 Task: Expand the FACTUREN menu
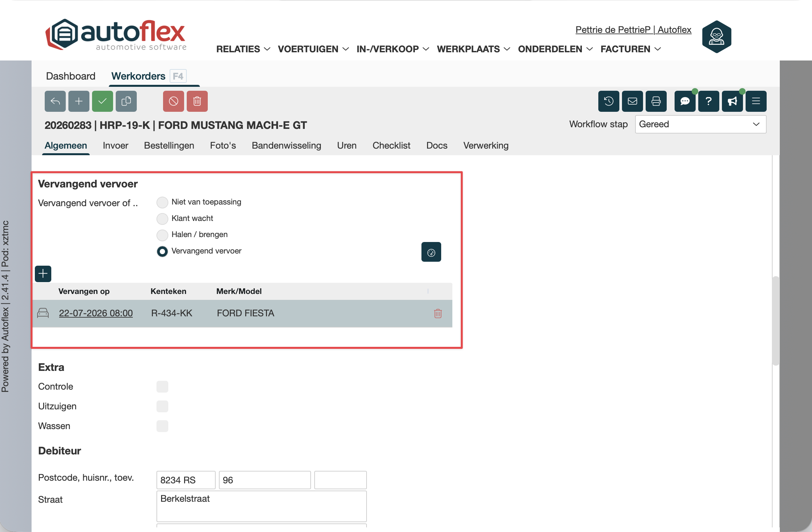coord(631,49)
